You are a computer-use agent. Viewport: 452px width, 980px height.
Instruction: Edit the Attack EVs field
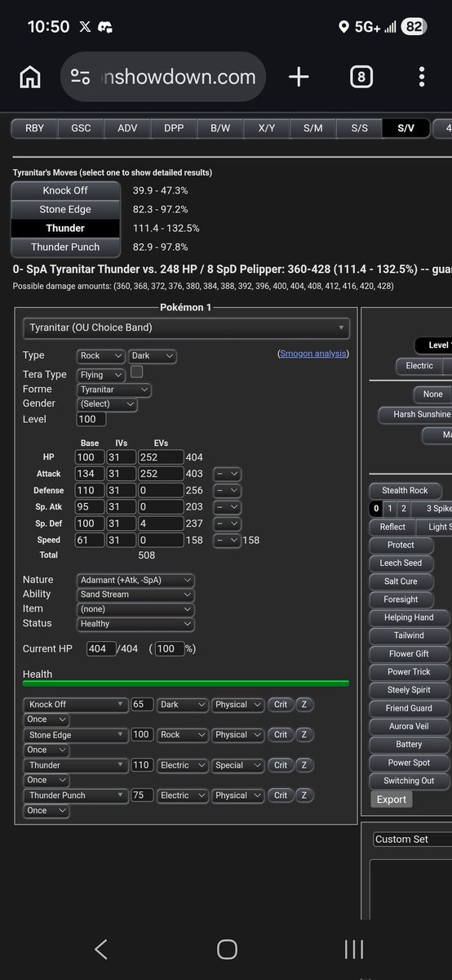(x=160, y=474)
